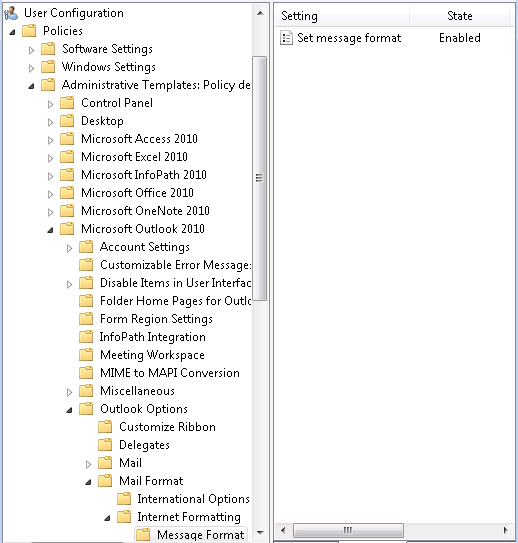Click the Software Settings folder icon
This screenshot has height=543, width=518.
[x=48, y=49]
